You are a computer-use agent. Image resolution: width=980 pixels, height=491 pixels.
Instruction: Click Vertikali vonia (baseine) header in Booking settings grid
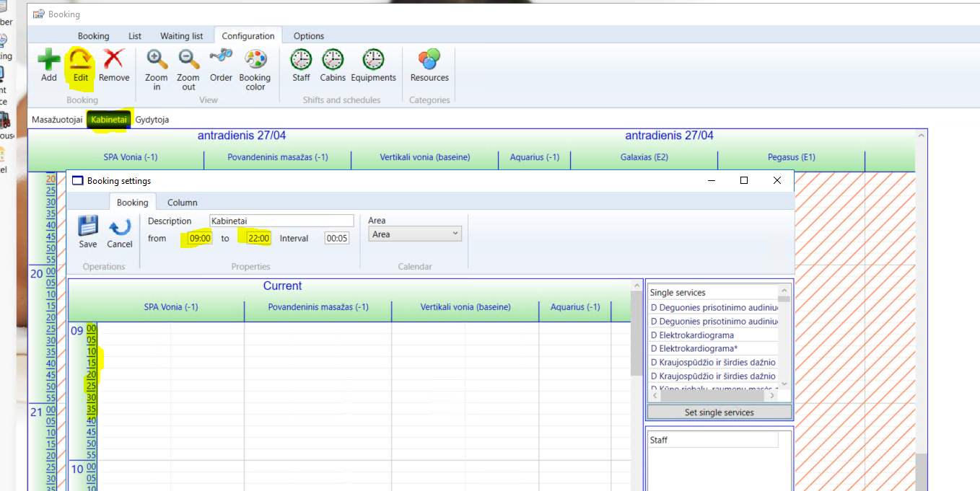pos(465,307)
